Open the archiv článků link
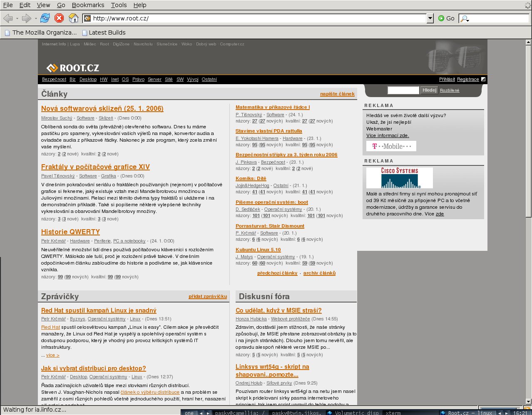 pos(319,273)
